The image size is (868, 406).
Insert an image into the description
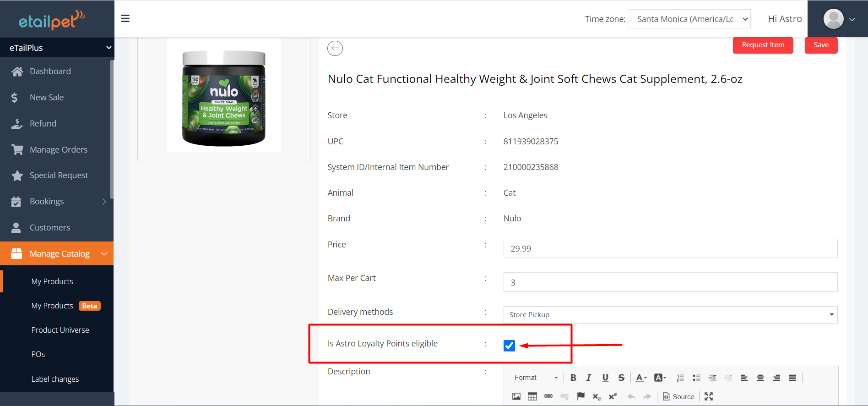pyautogui.click(x=516, y=396)
